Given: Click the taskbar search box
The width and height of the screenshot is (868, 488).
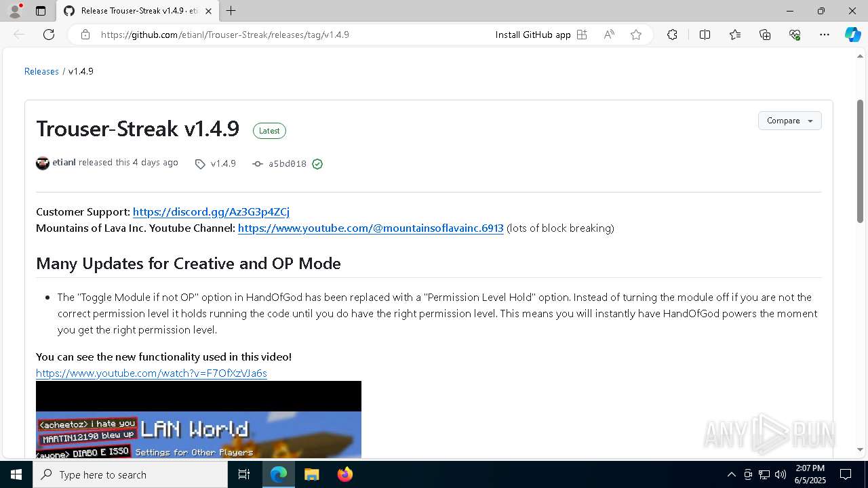Looking at the screenshot, I should [x=130, y=474].
